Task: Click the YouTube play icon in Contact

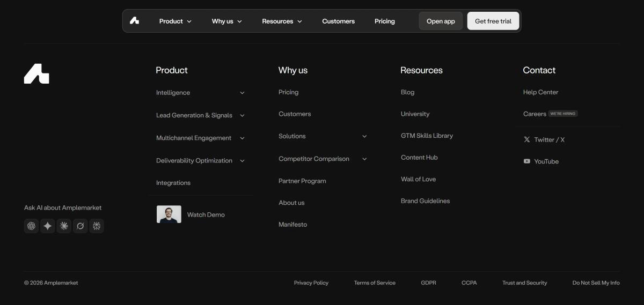Action: (x=527, y=161)
